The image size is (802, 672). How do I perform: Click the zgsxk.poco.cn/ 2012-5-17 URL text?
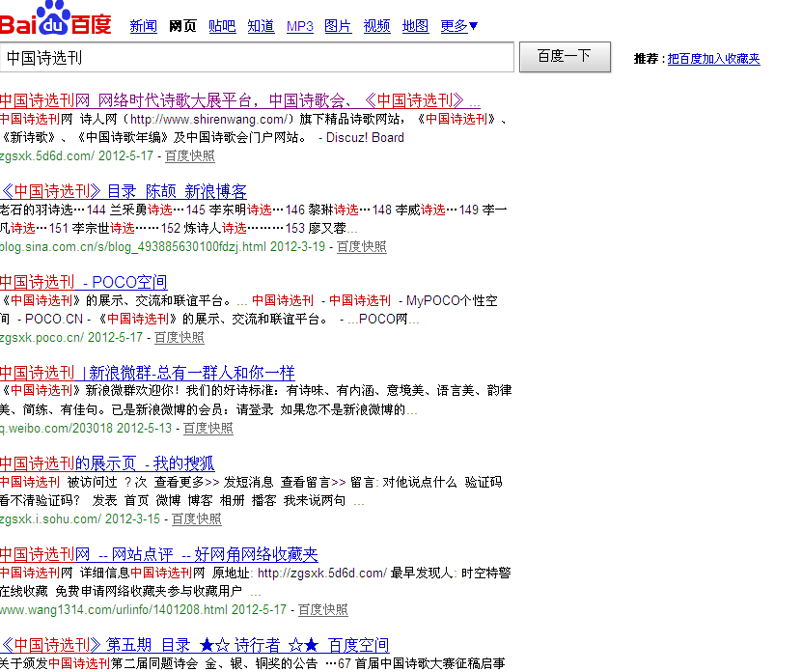click(71, 337)
